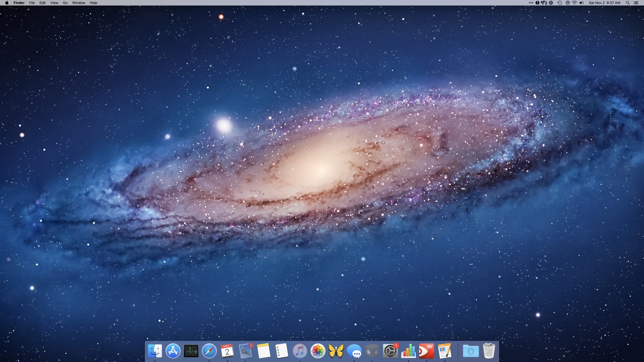Screen dimensions: 644x362
Task: Open the Reminders app
Action: [x=282, y=351]
